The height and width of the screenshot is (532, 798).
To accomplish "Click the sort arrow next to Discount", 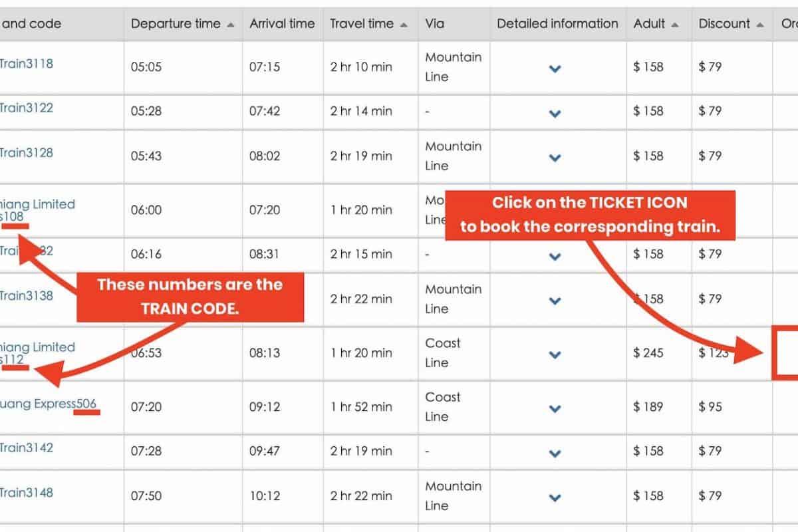I will [760, 25].
